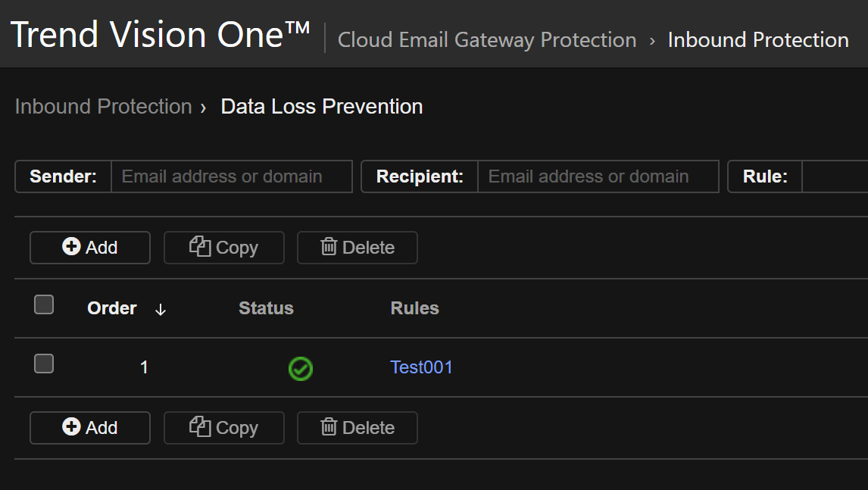This screenshot has height=490, width=868.
Task: Select Inbound Protection in top header breadcrumb
Action: point(757,40)
